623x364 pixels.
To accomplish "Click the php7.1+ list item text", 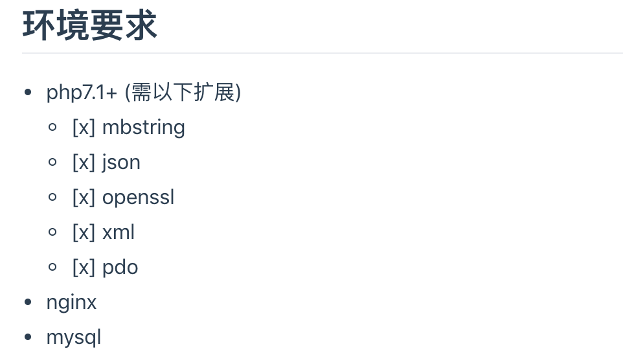I will click(x=82, y=93).
